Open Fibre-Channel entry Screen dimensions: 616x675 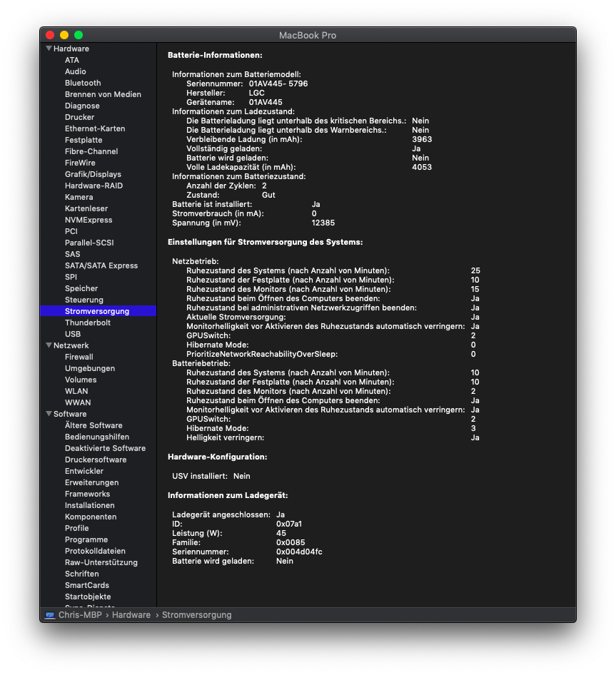click(x=91, y=151)
